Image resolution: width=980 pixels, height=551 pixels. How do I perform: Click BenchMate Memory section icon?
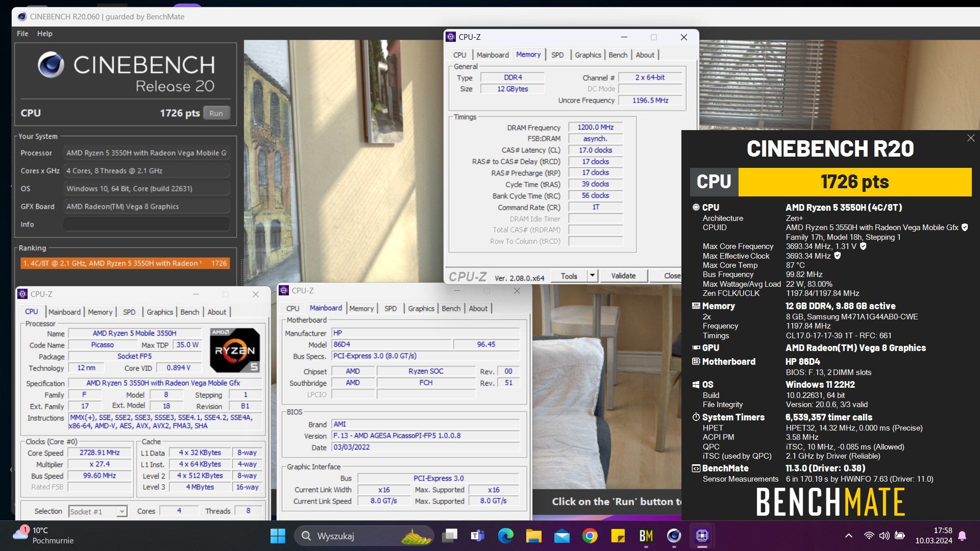(x=696, y=306)
